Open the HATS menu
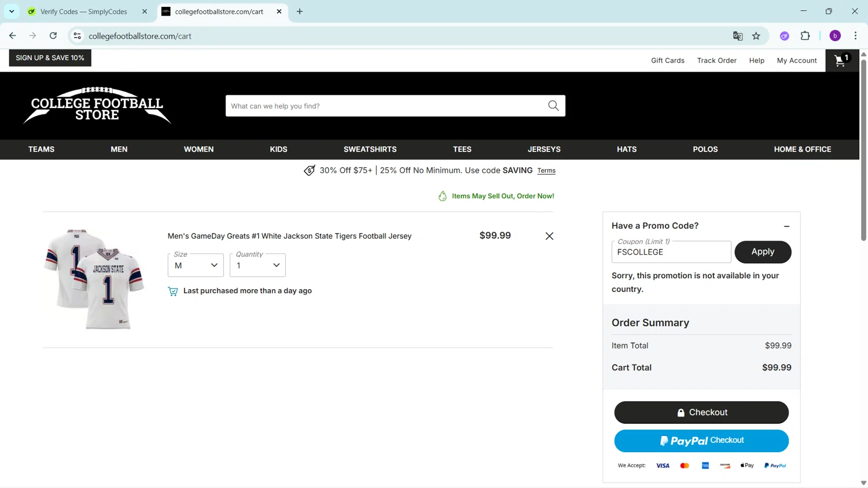The width and height of the screenshot is (868, 488). 627,149
